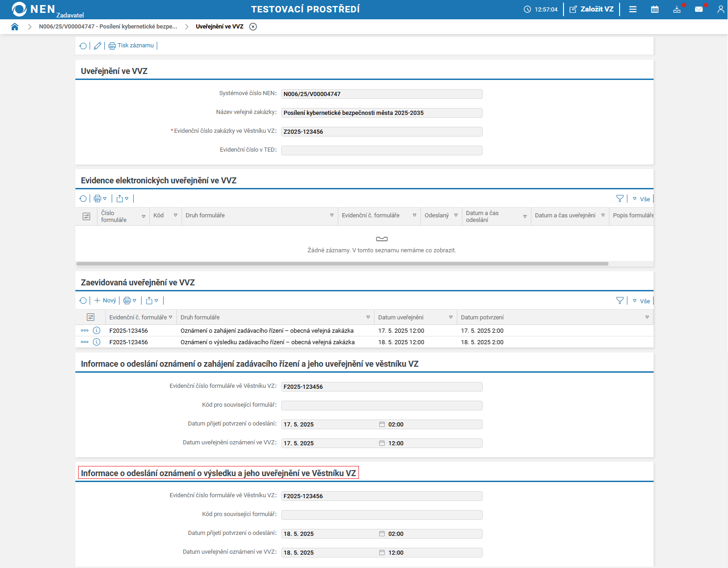Refresh the record using top toolbar icon
This screenshot has height=568, width=728.
83,46
